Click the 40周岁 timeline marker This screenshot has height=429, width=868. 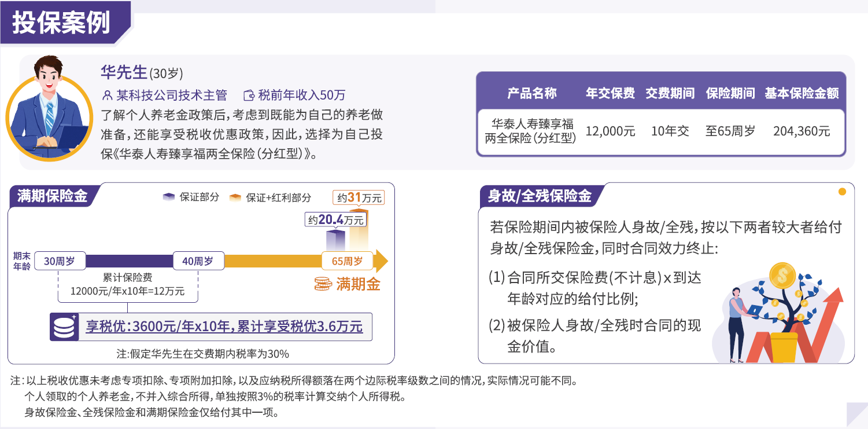[x=198, y=261]
